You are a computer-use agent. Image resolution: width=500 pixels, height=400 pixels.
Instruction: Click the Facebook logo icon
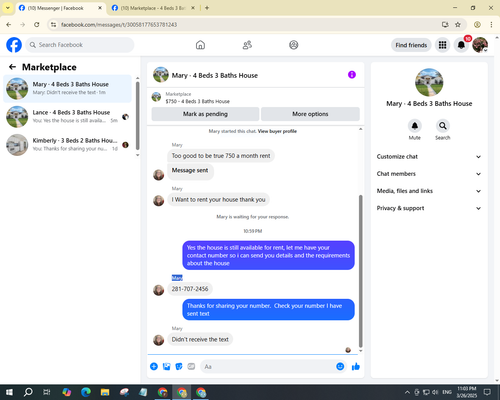pos(14,45)
